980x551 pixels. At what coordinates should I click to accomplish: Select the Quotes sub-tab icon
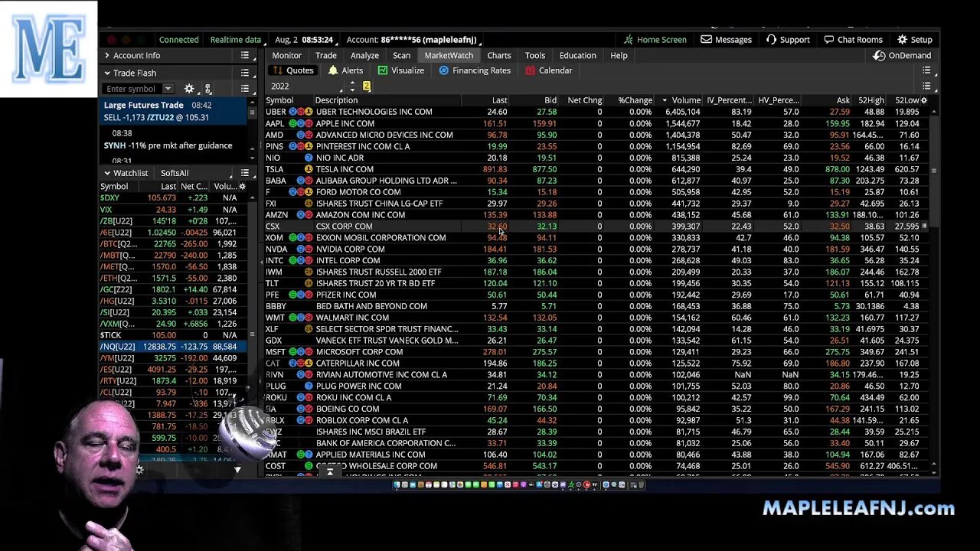click(x=277, y=70)
